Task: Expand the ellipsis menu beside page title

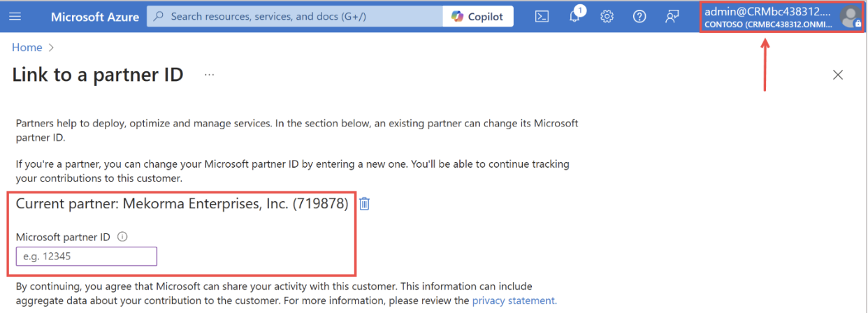Action: pyautogui.click(x=210, y=75)
